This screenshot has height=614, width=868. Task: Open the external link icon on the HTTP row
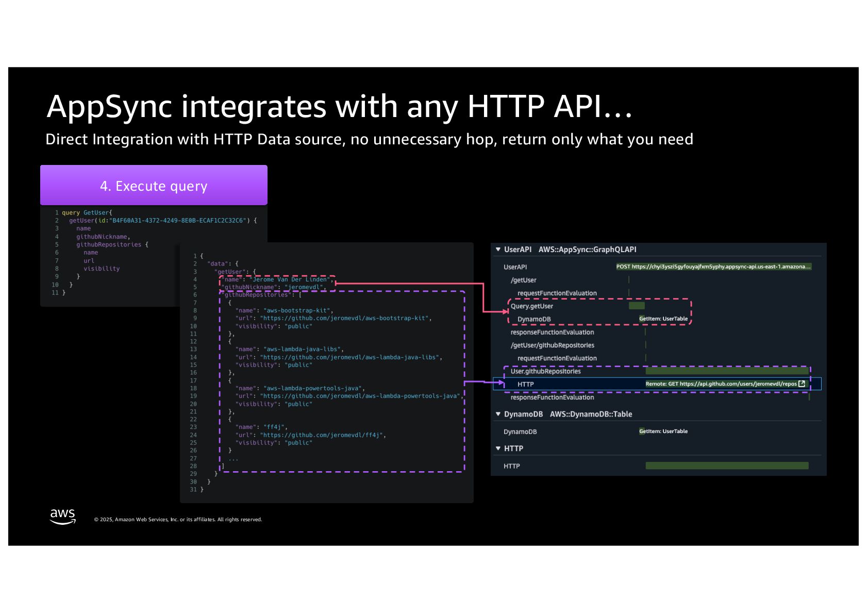point(802,384)
